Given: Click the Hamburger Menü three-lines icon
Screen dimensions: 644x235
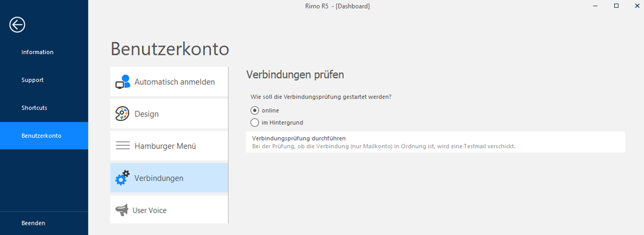Looking at the screenshot, I should coord(122,146).
